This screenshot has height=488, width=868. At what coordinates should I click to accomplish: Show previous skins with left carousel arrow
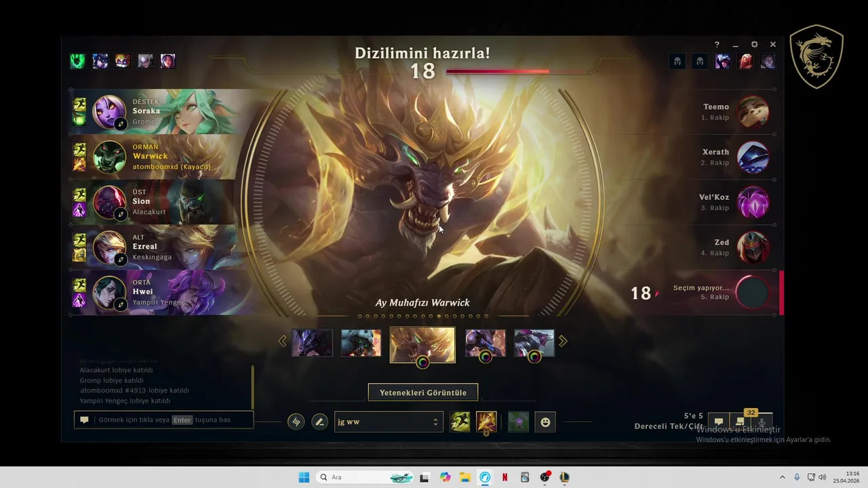pyautogui.click(x=282, y=341)
